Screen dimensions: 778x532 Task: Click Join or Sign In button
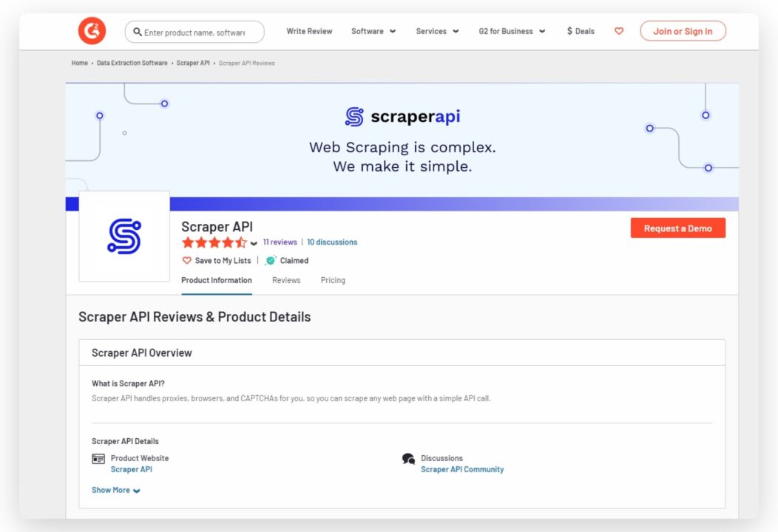[683, 31]
